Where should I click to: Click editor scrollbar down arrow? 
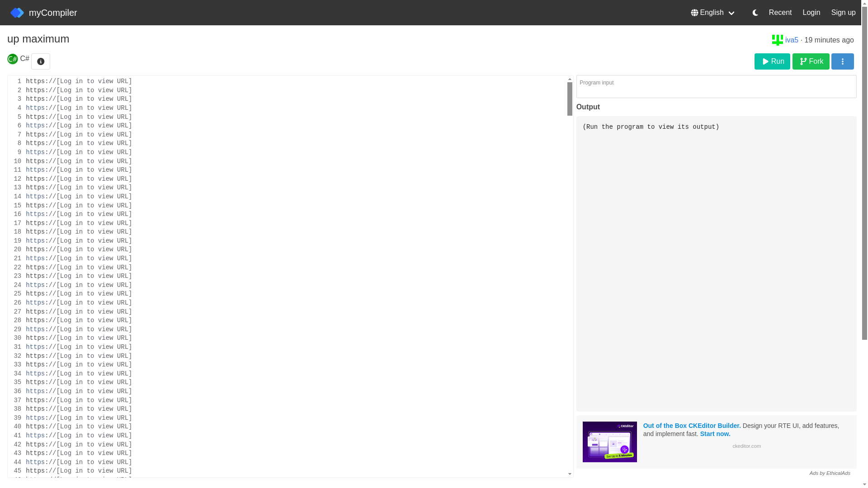[570, 474]
